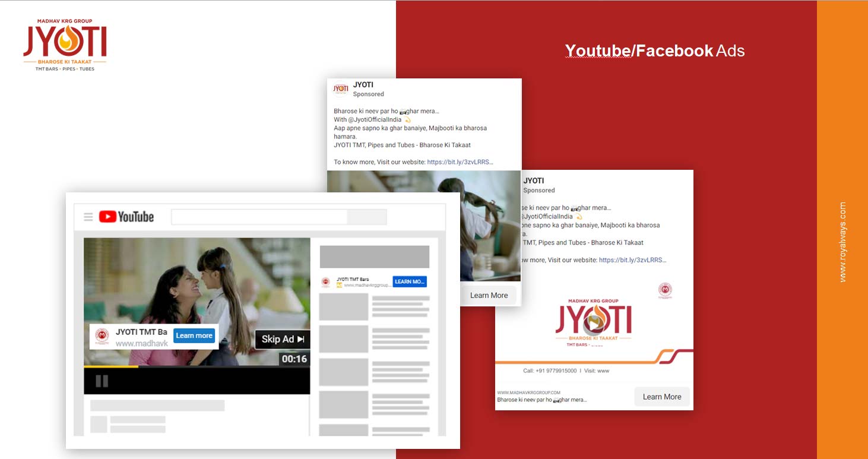Image resolution: width=868 pixels, height=459 pixels.
Task: Click Learn More on the top Facebook ad
Action: [x=489, y=295]
